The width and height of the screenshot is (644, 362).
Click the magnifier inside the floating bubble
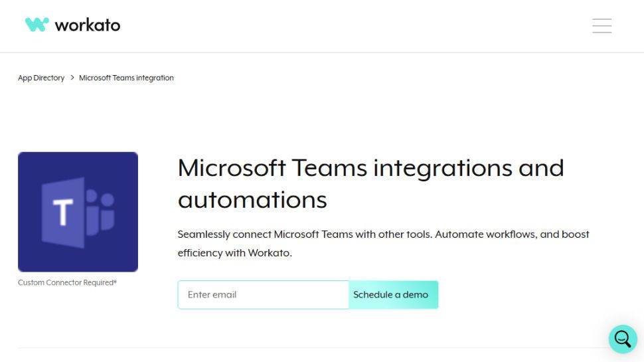coord(623,339)
